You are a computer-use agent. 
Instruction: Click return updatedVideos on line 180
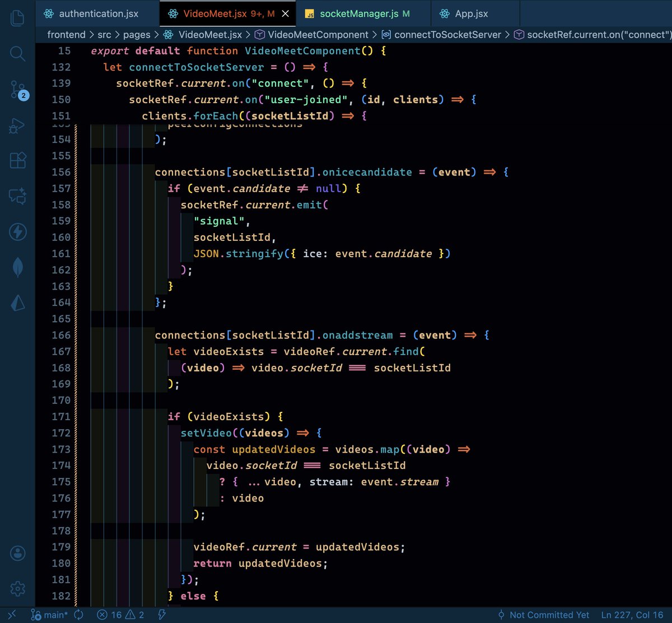click(260, 563)
